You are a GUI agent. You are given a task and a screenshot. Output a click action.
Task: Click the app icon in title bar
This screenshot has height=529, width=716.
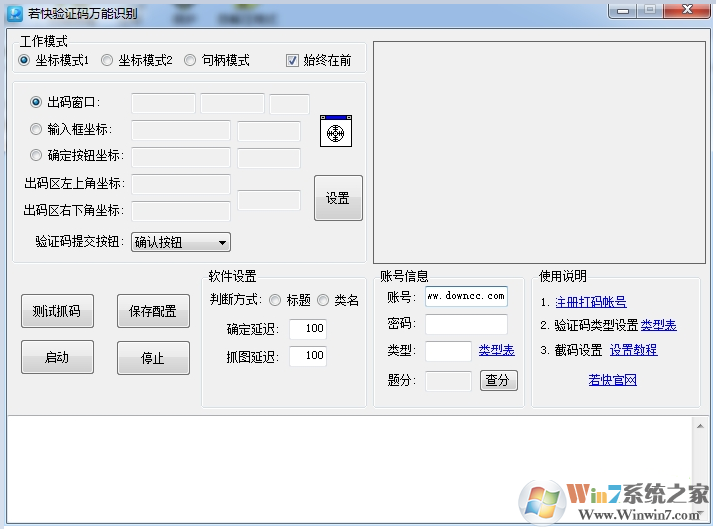click(15, 13)
